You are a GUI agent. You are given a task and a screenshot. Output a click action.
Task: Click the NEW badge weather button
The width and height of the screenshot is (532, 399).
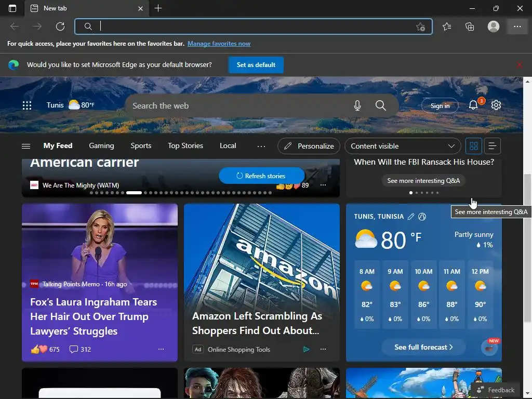pyautogui.click(x=489, y=348)
